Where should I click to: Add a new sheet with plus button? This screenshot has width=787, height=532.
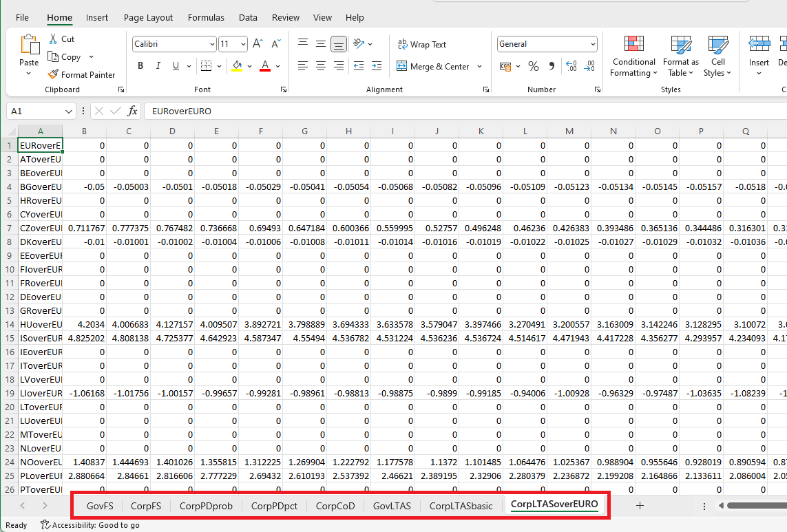(x=640, y=506)
